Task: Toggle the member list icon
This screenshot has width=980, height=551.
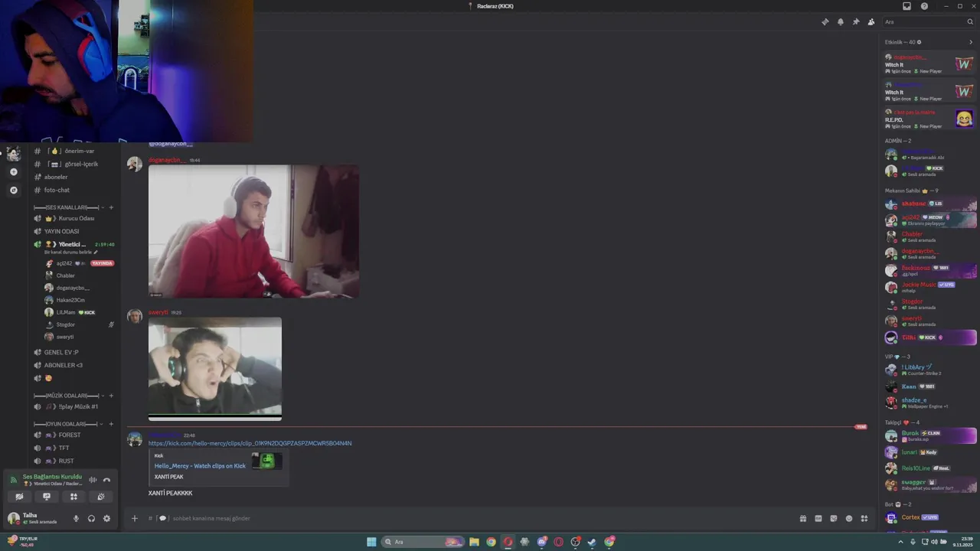Action: click(x=871, y=22)
